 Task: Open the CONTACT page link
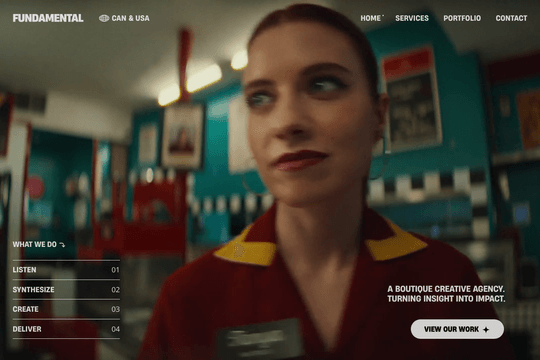coord(511,18)
